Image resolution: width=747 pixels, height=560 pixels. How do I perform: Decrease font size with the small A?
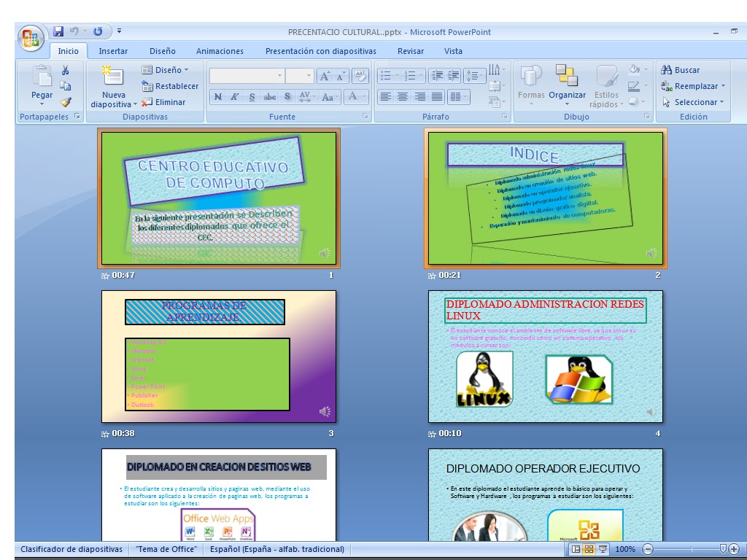341,76
